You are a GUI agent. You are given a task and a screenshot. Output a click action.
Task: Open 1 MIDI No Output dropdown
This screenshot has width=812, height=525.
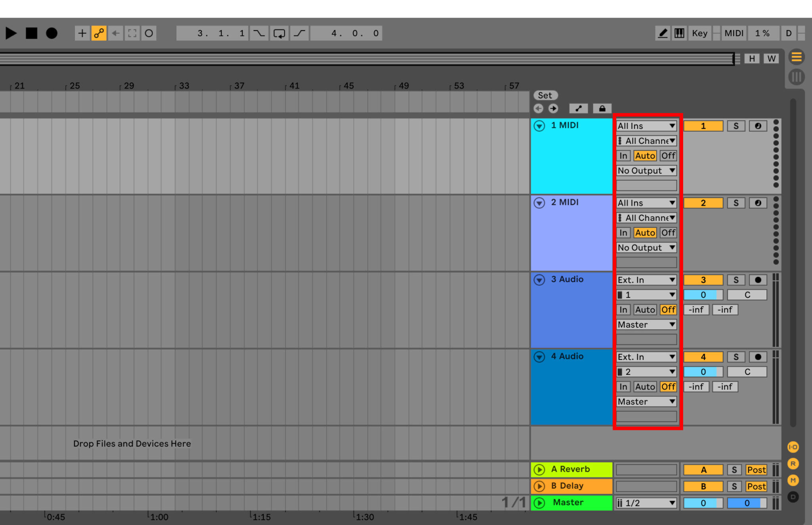(646, 171)
